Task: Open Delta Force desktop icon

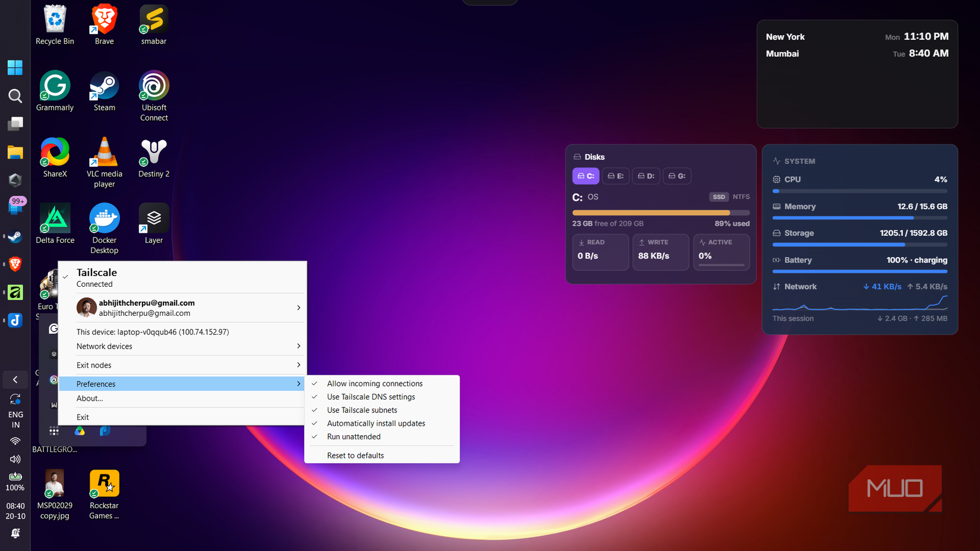Action: click(55, 224)
